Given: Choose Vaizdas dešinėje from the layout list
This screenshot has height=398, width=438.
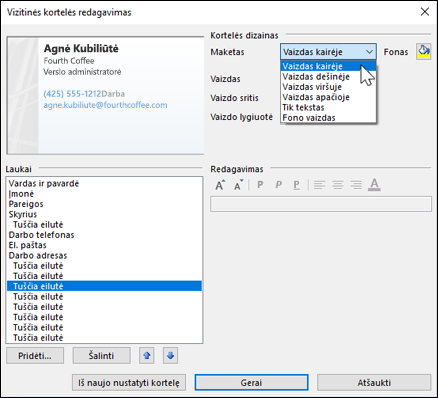Looking at the screenshot, I should tap(328, 76).
